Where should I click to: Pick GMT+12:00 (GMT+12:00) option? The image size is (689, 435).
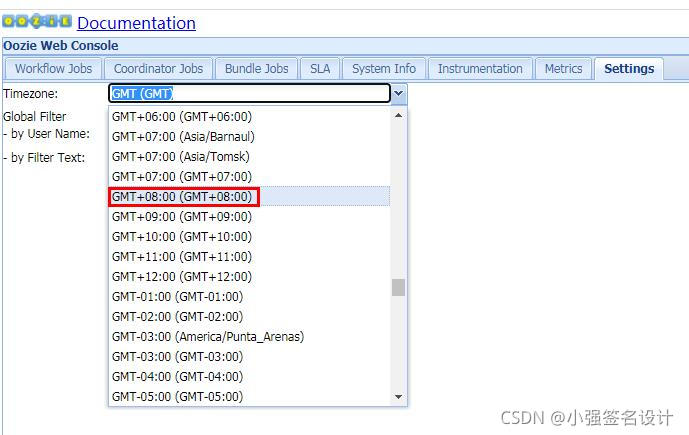[x=249, y=277]
